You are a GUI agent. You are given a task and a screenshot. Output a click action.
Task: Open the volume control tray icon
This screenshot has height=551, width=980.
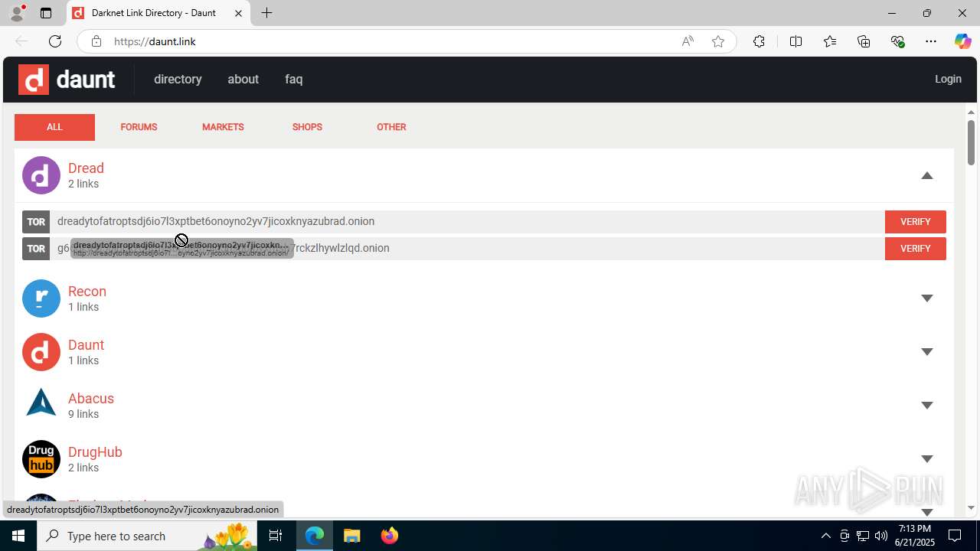pyautogui.click(x=881, y=536)
